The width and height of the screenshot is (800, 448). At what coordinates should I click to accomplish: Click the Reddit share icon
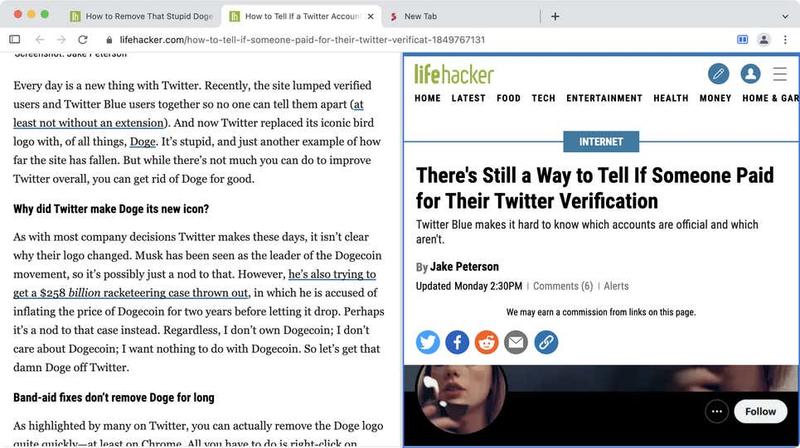pos(487,343)
